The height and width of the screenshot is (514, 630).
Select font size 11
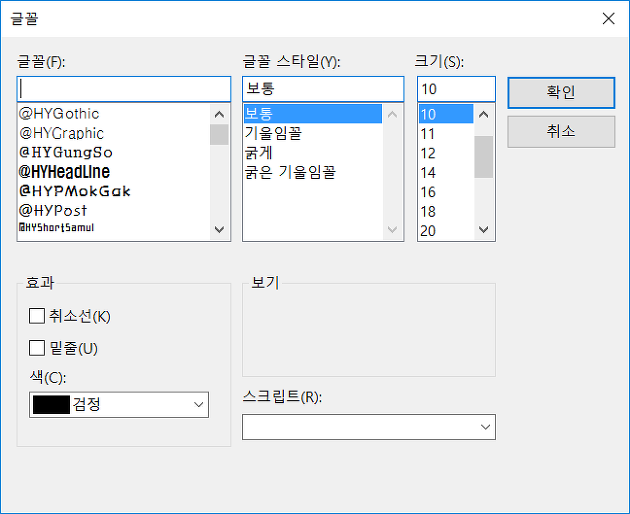[x=446, y=133]
